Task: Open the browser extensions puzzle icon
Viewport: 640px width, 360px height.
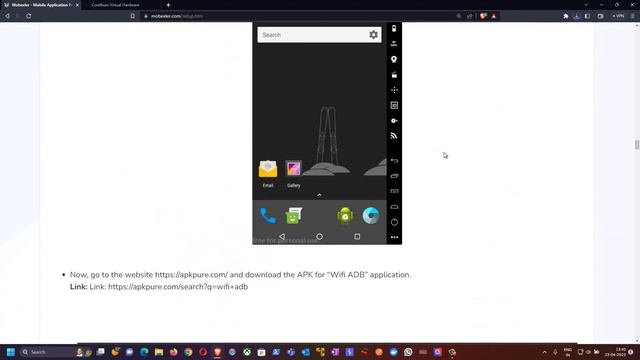Action: (566, 16)
